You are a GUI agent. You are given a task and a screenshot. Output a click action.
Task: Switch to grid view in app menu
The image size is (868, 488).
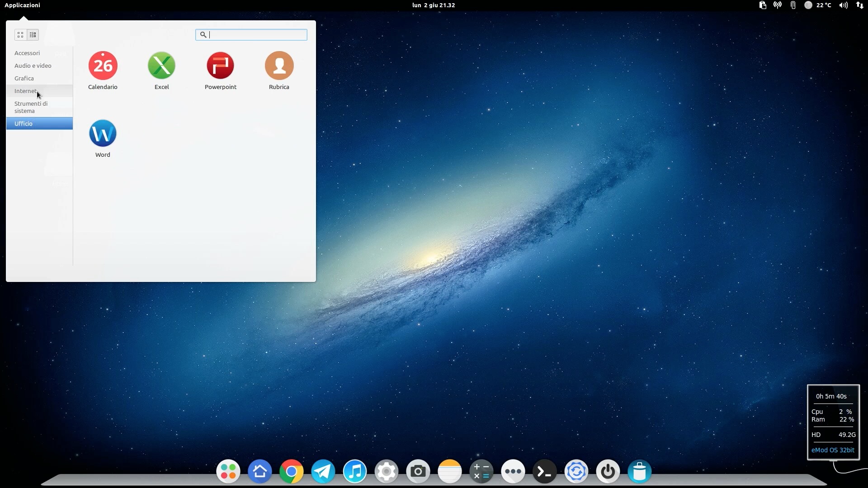pyautogui.click(x=20, y=35)
